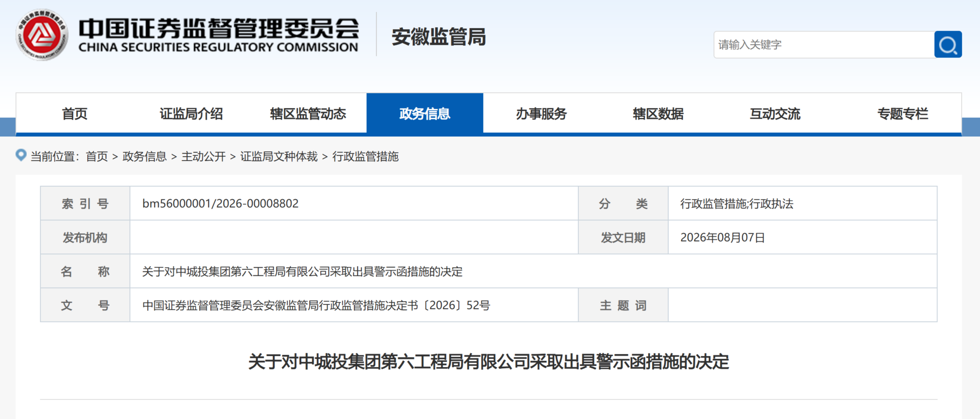This screenshot has width=980, height=419.
Task: Follow the 行政监管措施 breadcrumb link
Action: 365,156
